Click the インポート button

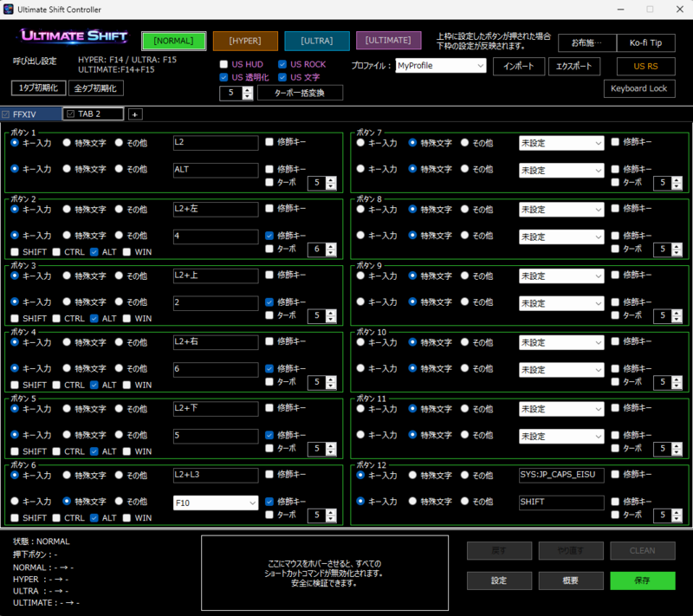pos(519,67)
